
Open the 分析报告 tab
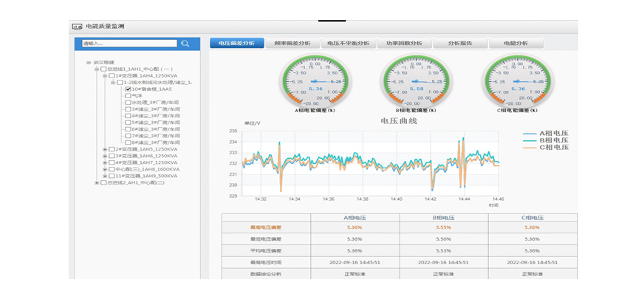pyautogui.click(x=459, y=44)
